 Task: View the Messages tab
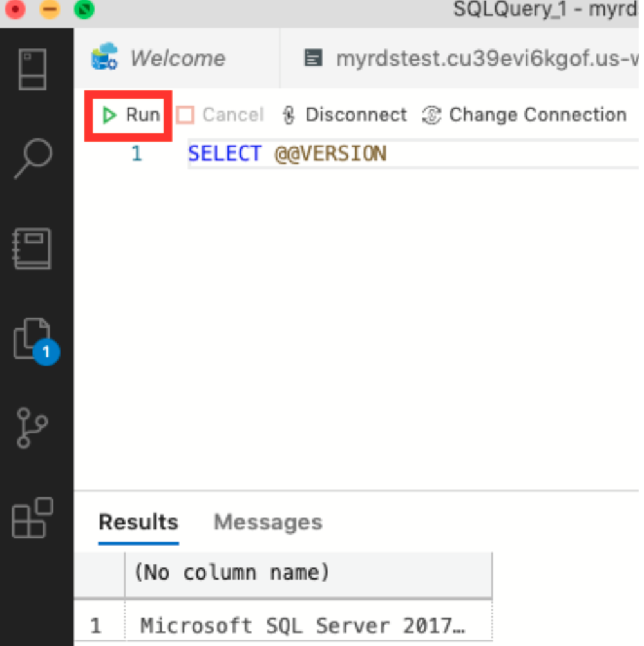pyautogui.click(x=267, y=522)
